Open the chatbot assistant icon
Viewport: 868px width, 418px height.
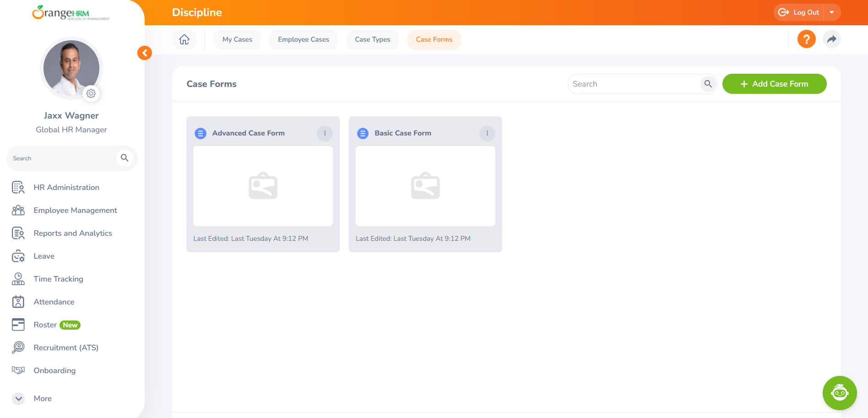[839, 393]
